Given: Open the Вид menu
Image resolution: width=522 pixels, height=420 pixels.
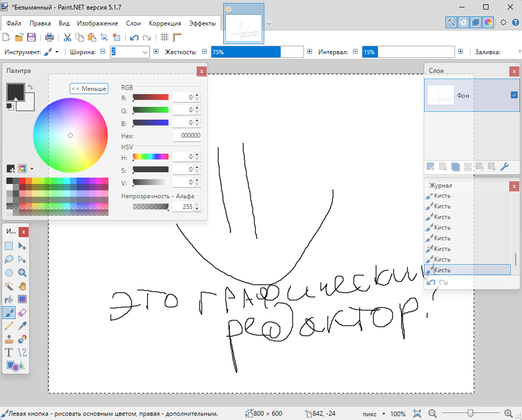Looking at the screenshot, I should coord(64,23).
